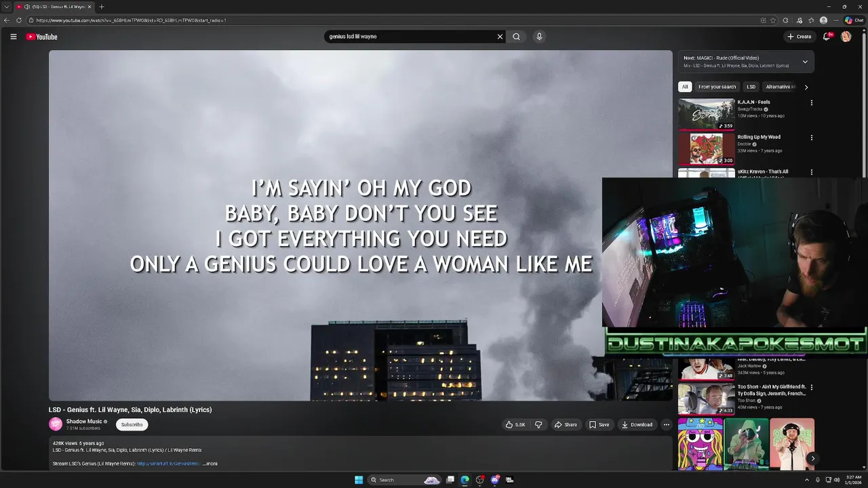
Task: Select the '428K views 6 years ago' text
Action: (x=78, y=443)
